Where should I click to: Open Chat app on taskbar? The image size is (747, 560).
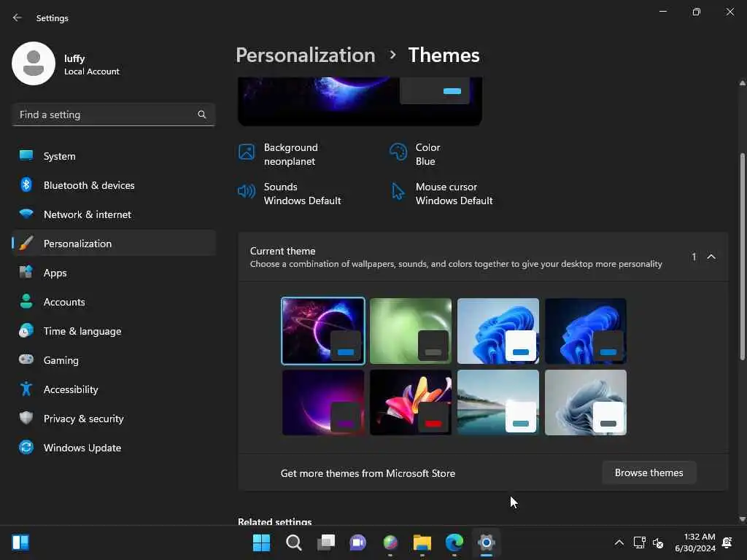(357, 542)
